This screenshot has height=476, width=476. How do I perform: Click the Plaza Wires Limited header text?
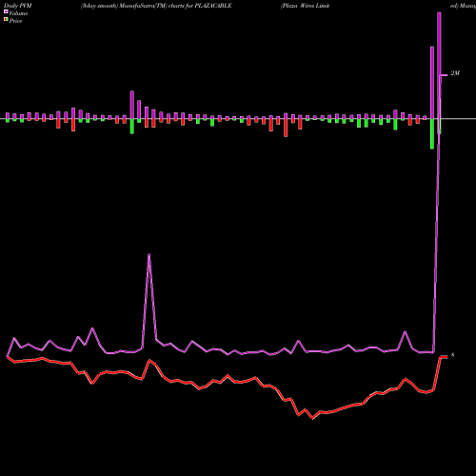coord(305,6)
